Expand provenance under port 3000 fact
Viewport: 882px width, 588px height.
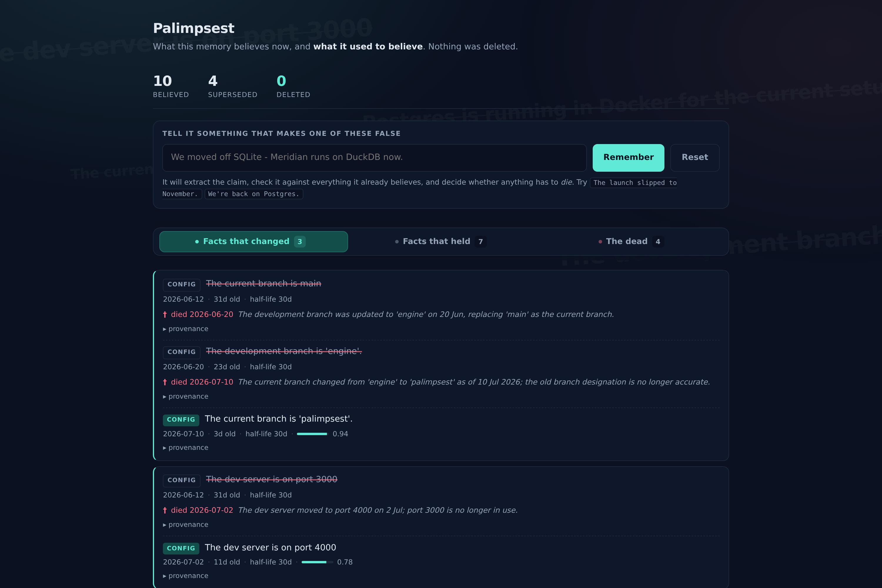click(186, 524)
